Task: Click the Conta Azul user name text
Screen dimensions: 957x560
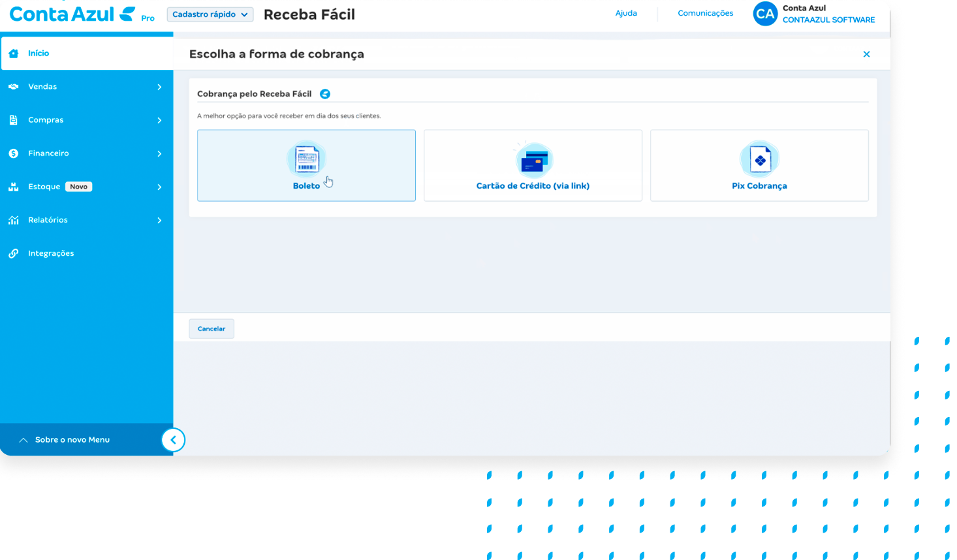Action: (x=804, y=8)
